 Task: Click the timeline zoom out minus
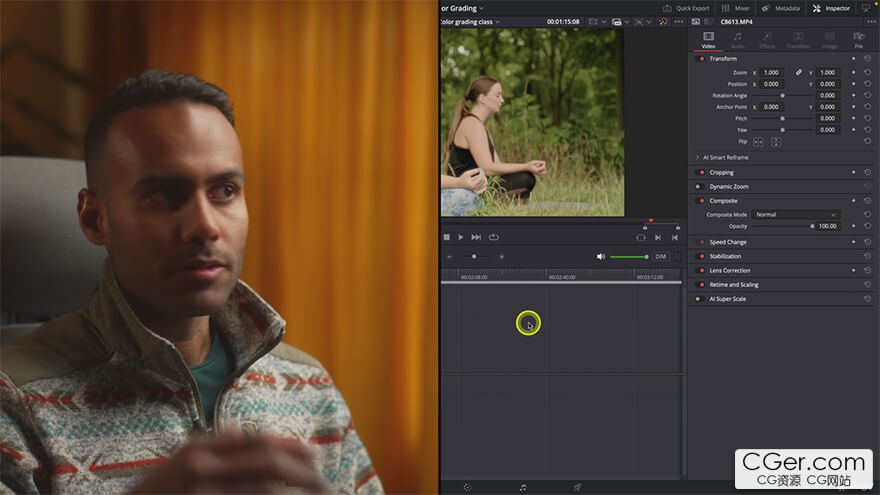pyautogui.click(x=449, y=256)
